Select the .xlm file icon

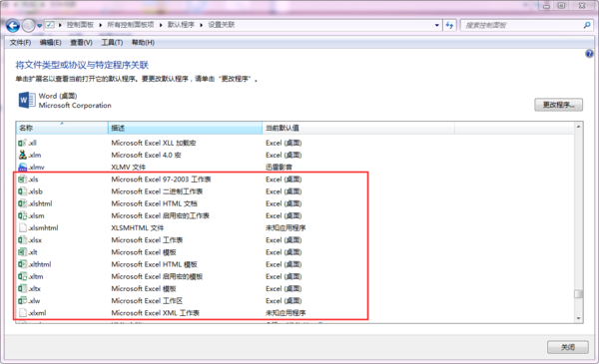coord(23,155)
